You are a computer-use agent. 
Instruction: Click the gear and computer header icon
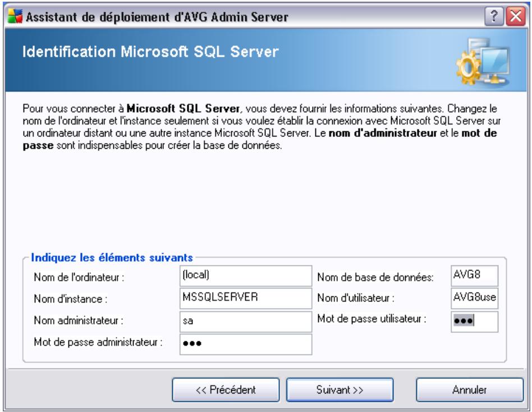[483, 62]
